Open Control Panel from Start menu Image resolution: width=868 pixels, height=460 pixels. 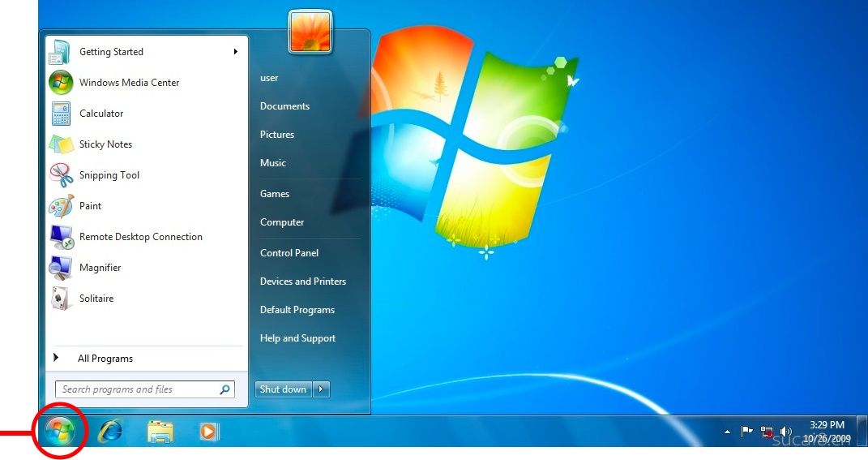click(289, 253)
